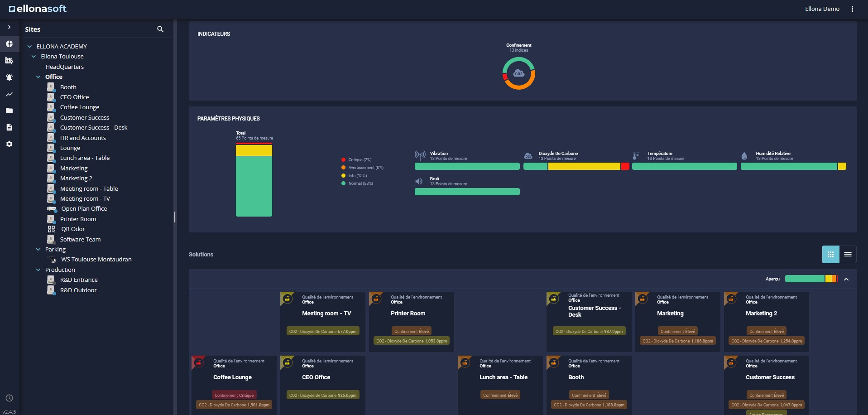This screenshot has width=868, height=415.
Task: Search sites with magnifier icon
Action: click(x=160, y=29)
